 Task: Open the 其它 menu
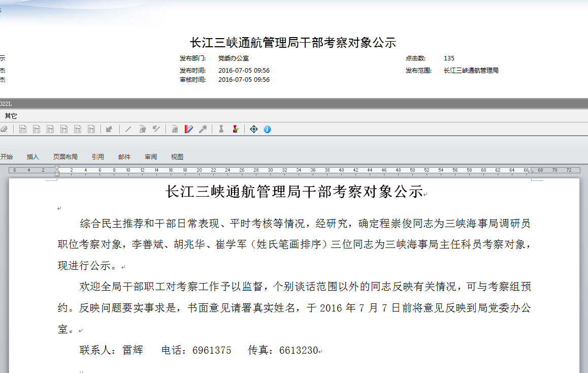point(11,116)
